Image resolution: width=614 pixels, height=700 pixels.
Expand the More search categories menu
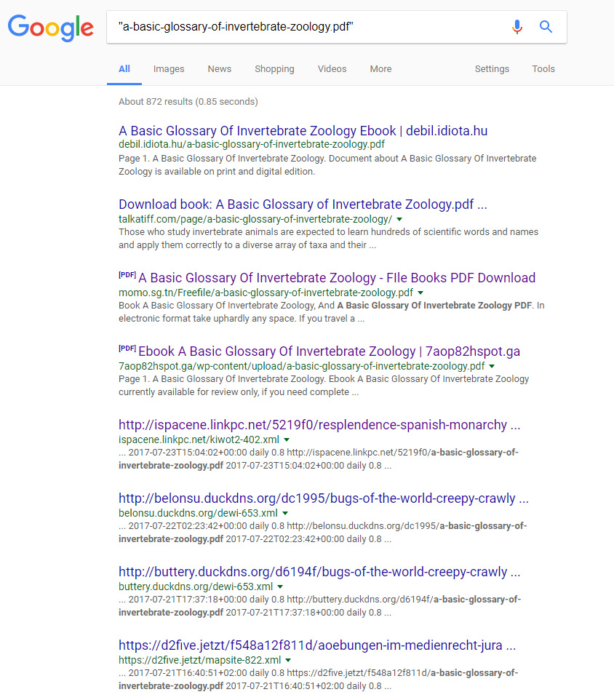click(380, 69)
